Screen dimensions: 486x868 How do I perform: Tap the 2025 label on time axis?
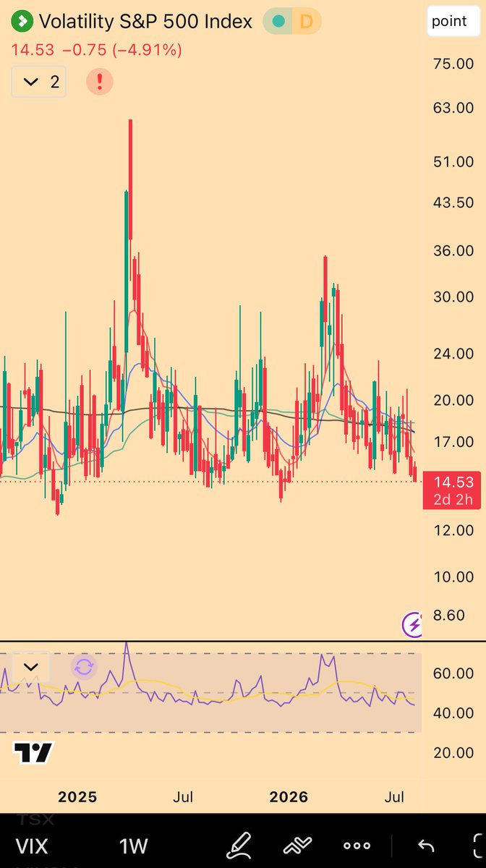[x=77, y=797]
